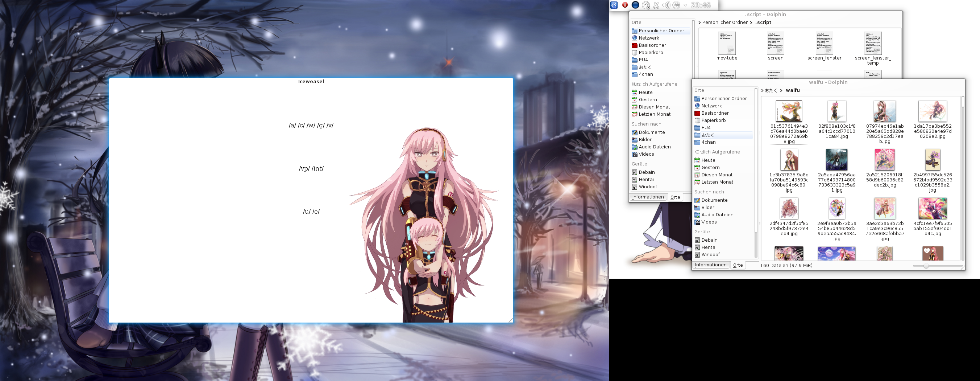980x381 pixels.
Task: Show Letzten Monat in waifu Dolphin sidebar
Action: click(723, 182)
